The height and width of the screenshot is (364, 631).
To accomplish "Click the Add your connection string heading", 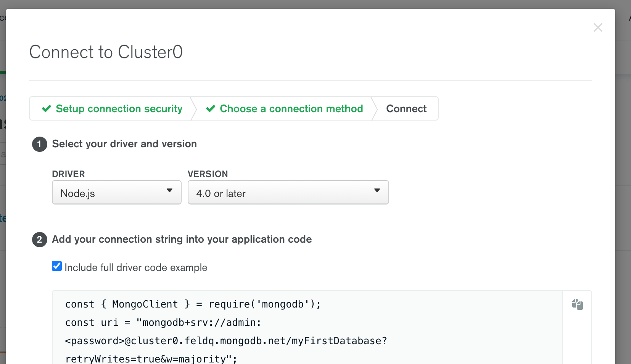I will 182,239.
